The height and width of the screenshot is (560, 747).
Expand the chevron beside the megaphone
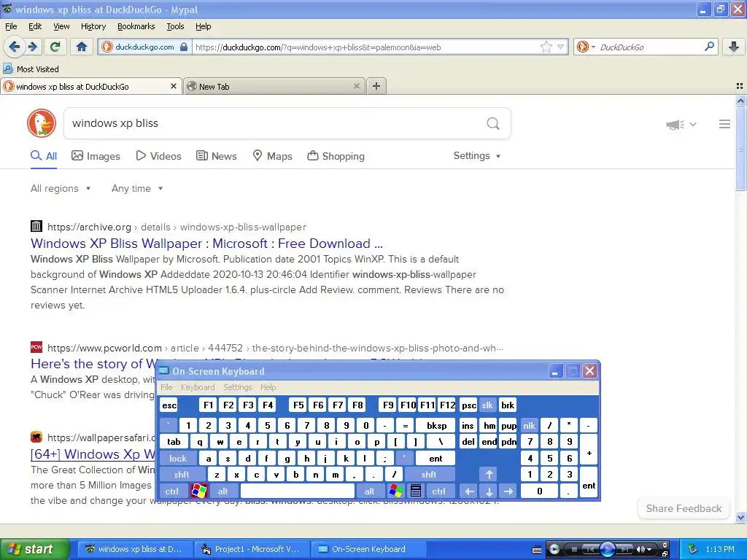point(693,124)
